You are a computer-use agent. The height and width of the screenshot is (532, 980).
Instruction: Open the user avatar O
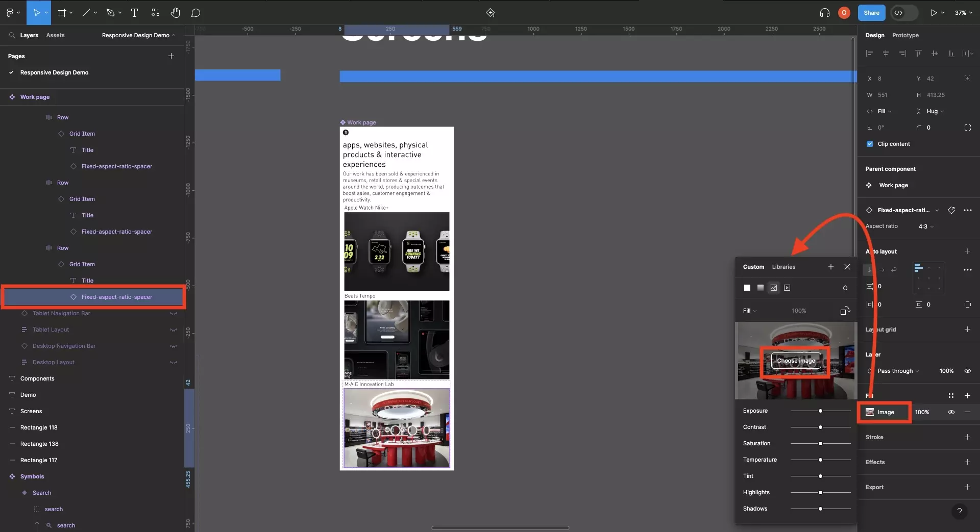pyautogui.click(x=844, y=12)
